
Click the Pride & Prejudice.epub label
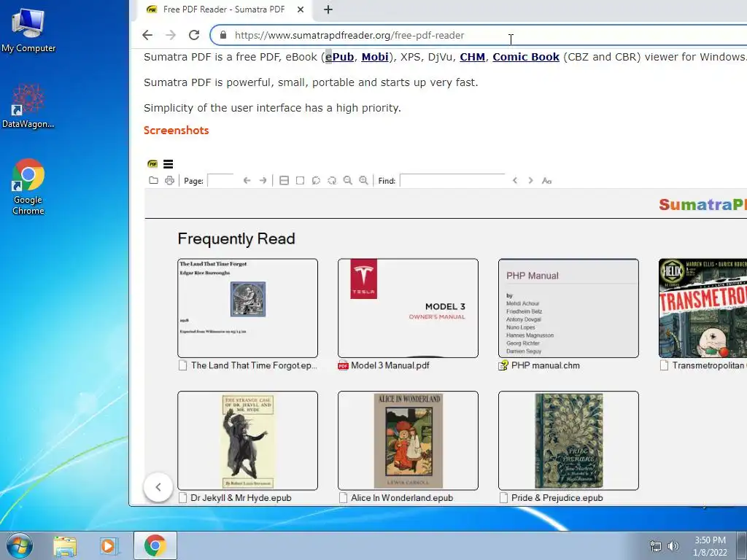[557, 497]
